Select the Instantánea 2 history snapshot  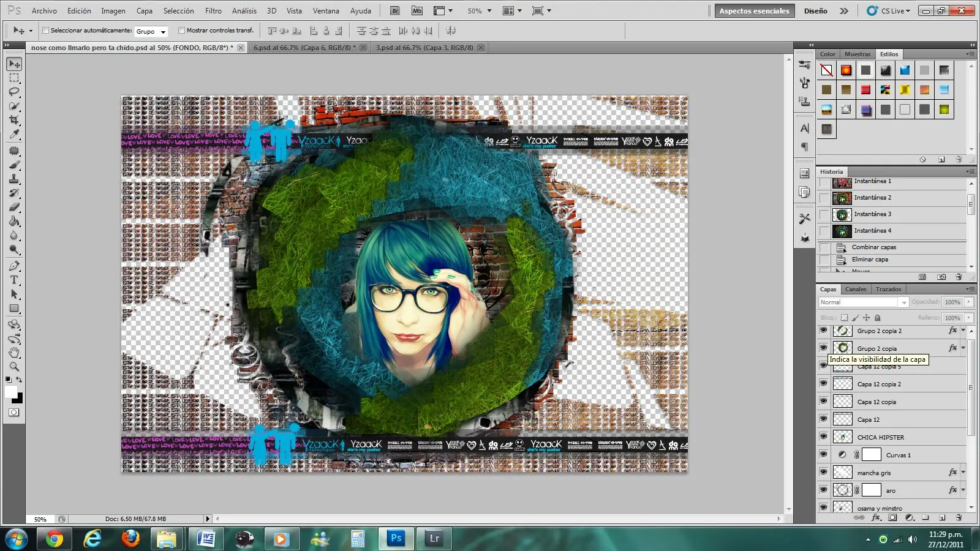click(x=898, y=198)
